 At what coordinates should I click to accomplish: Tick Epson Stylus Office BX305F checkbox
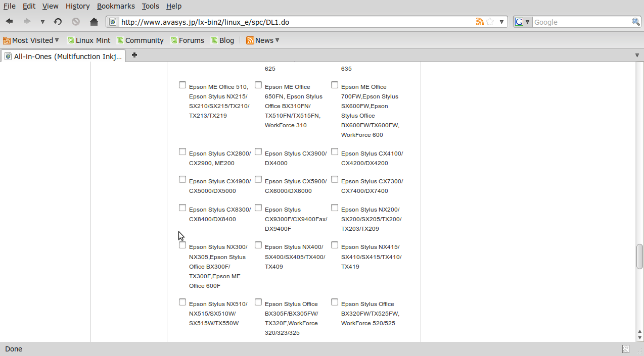tap(258, 302)
